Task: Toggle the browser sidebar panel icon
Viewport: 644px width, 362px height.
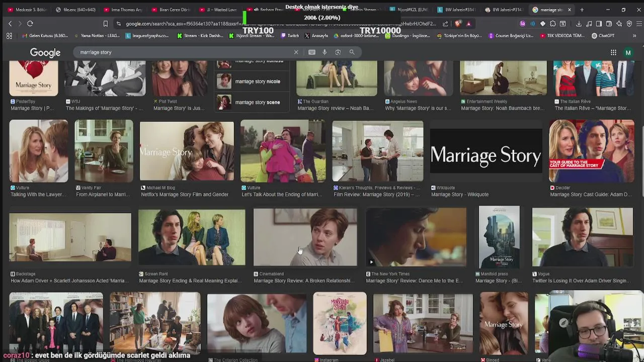Action: coord(599,24)
